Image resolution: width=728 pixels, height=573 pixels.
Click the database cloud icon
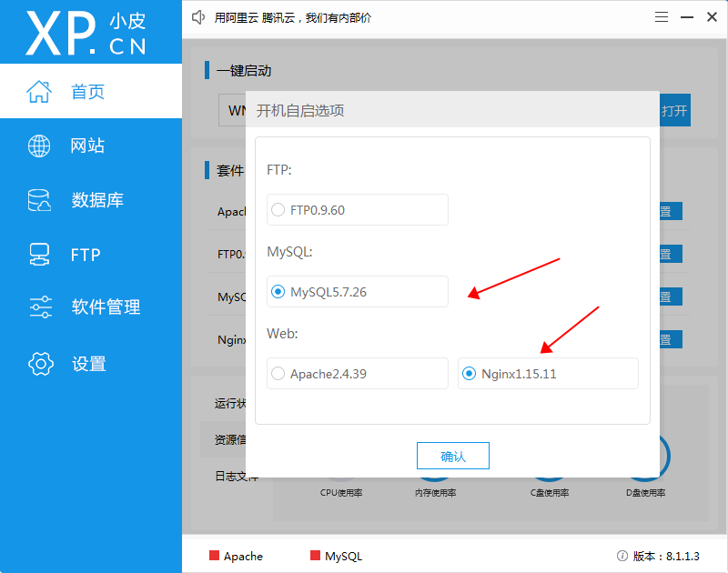click(39, 200)
